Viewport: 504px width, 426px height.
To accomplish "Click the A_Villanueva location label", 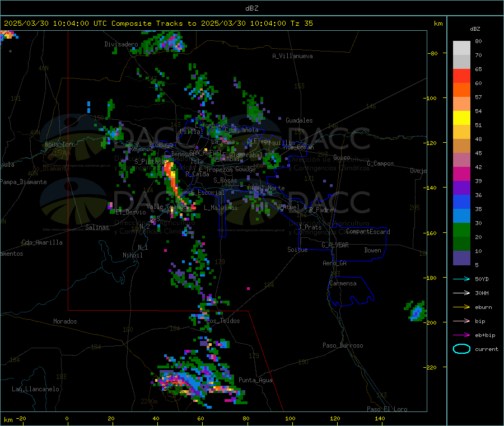I will click(292, 56).
